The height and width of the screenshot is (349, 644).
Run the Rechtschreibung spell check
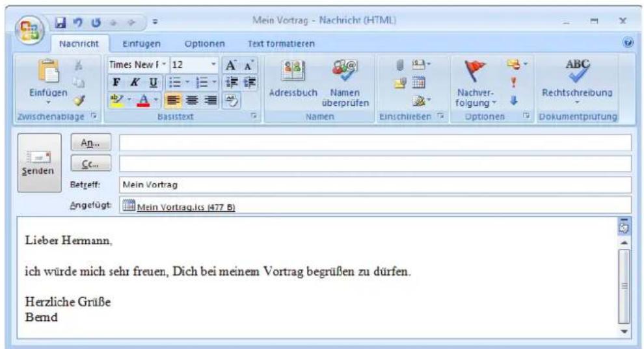pyautogui.click(x=577, y=81)
